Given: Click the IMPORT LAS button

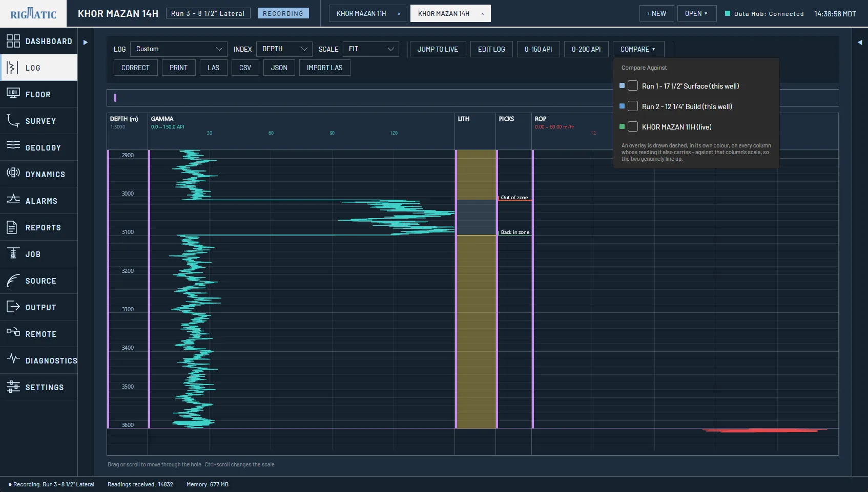Looking at the screenshot, I should 325,68.
